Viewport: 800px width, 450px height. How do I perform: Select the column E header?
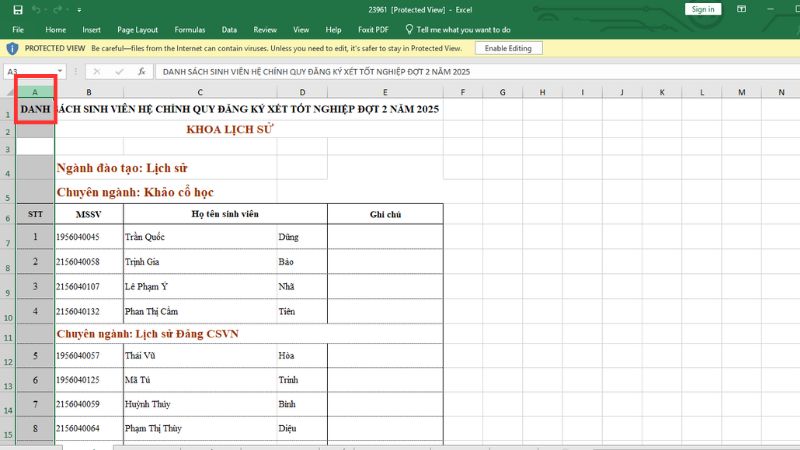tap(385, 92)
